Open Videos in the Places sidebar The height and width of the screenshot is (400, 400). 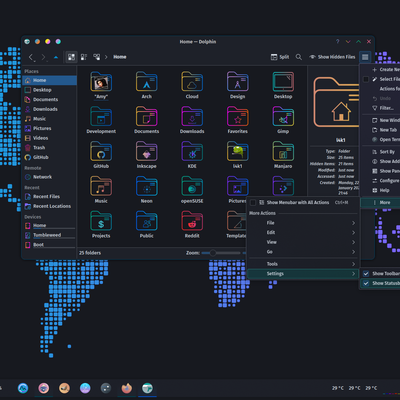(x=50, y=138)
